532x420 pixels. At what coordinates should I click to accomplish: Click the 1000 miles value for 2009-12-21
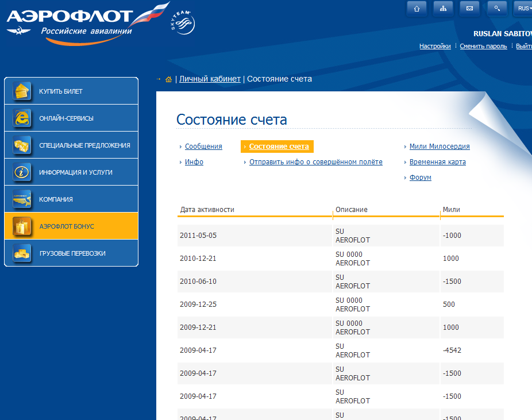(451, 327)
